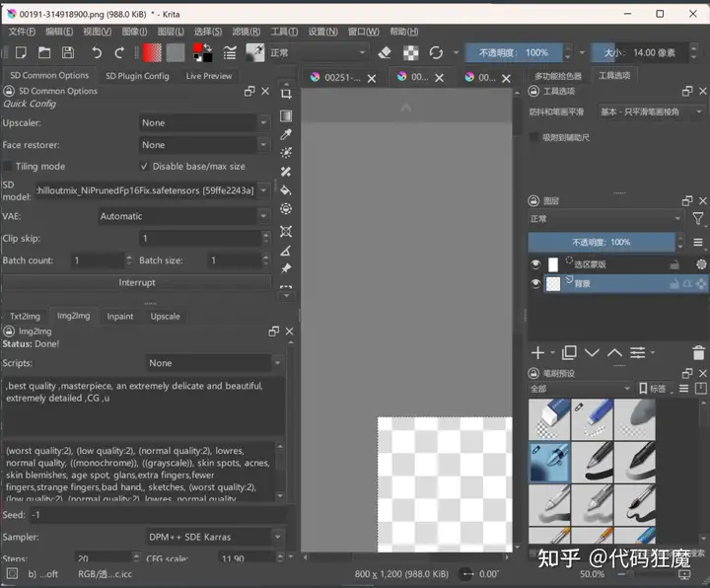Switch to the Inpaint tab

click(x=120, y=316)
